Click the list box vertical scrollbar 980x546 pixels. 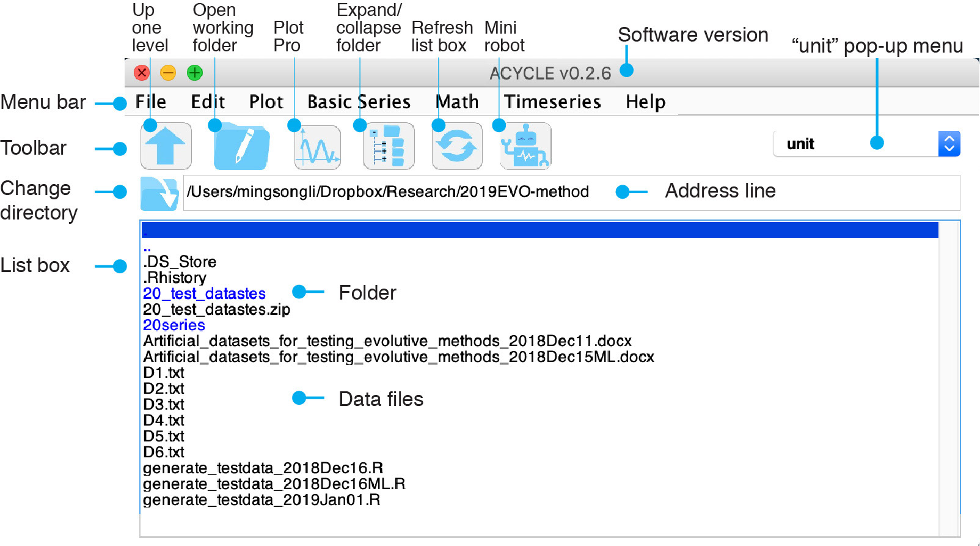pos(949,379)
